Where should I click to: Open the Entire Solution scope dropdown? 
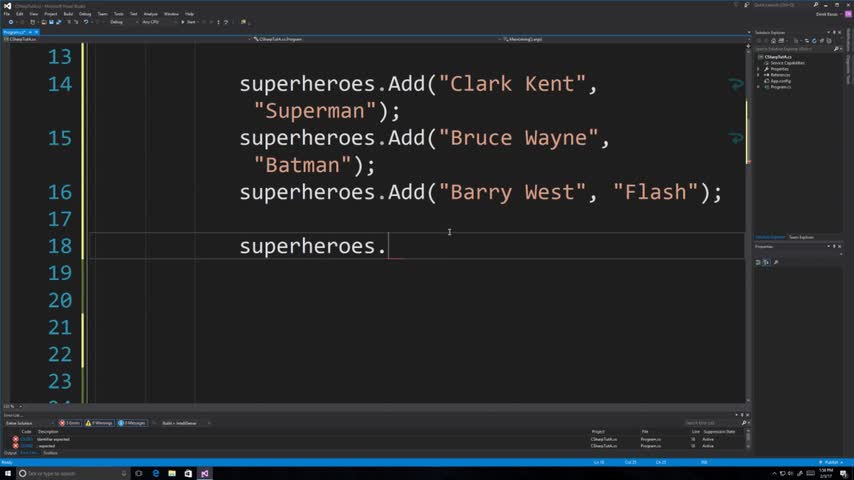pos(28,423)
